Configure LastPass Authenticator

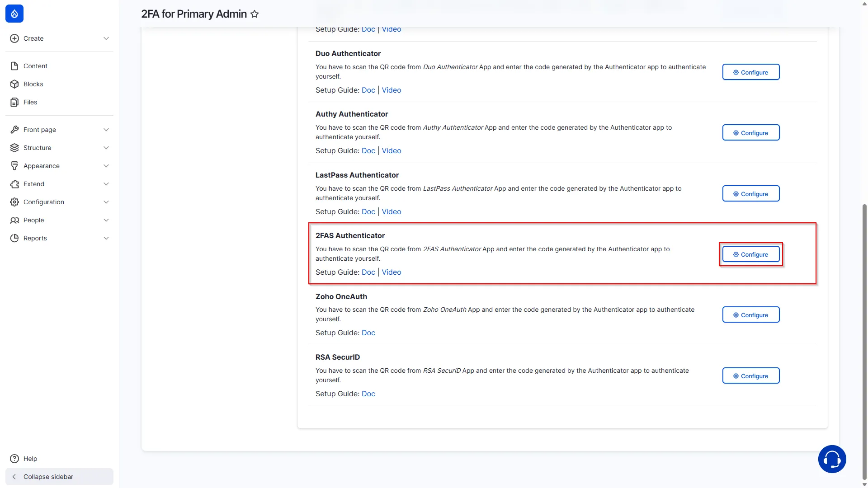point(750,194)
